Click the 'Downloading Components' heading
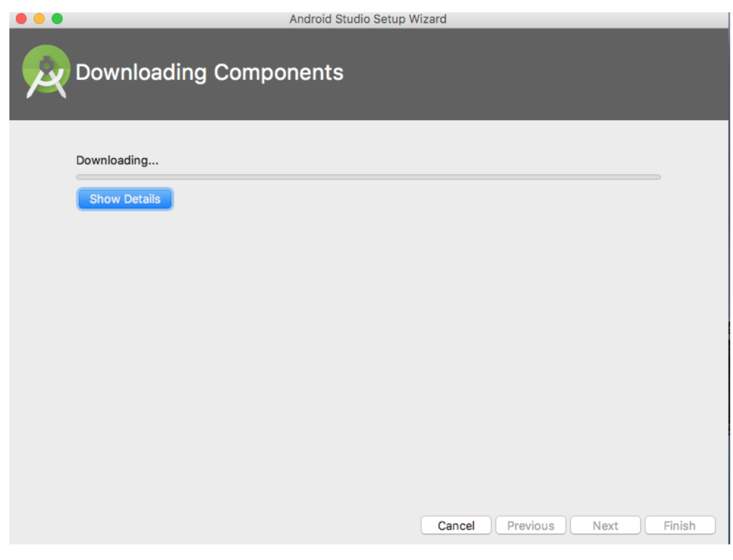This screenshot has height=560, width=733. [x=209, y=73]
